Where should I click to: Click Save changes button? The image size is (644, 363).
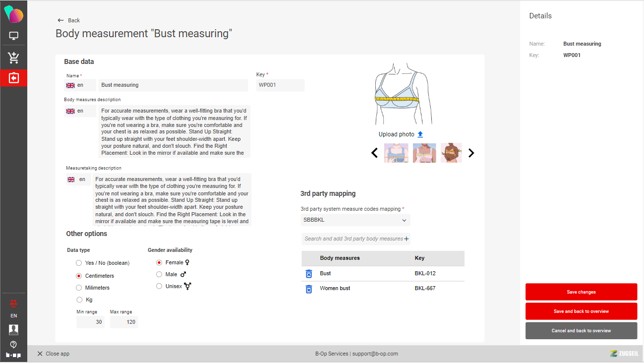click(x=581, y=292)
